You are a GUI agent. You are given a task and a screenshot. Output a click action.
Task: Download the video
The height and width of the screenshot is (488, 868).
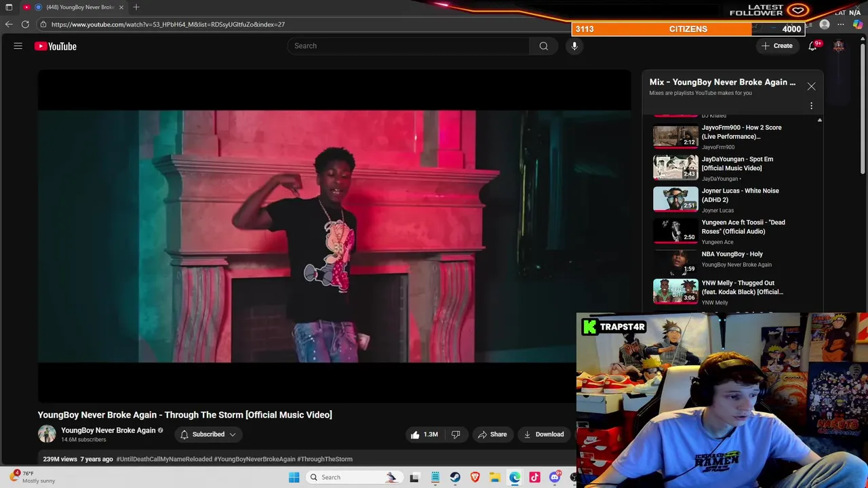[544, 434]
